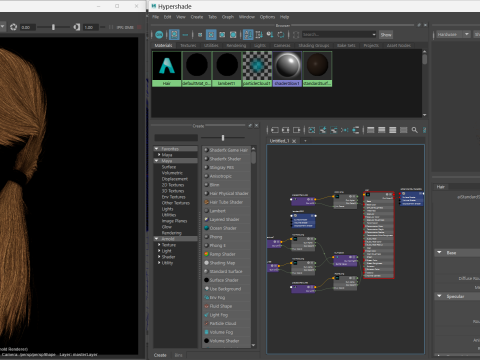The width and height of the screenshot is (480, 360).
Task: Expand the Maya item under Favorites
Action: [x=159, y=155]
